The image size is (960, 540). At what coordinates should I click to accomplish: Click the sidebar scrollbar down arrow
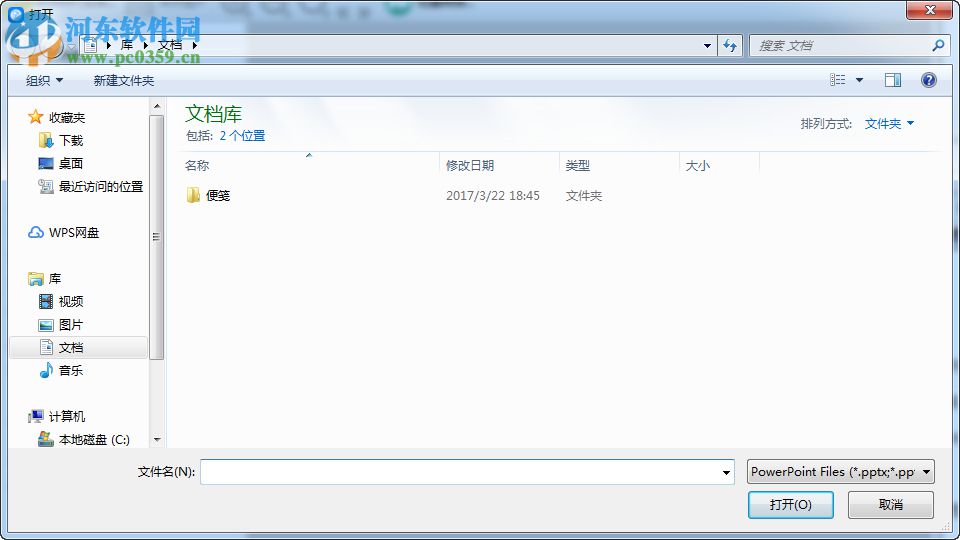[x=157, y=440]
